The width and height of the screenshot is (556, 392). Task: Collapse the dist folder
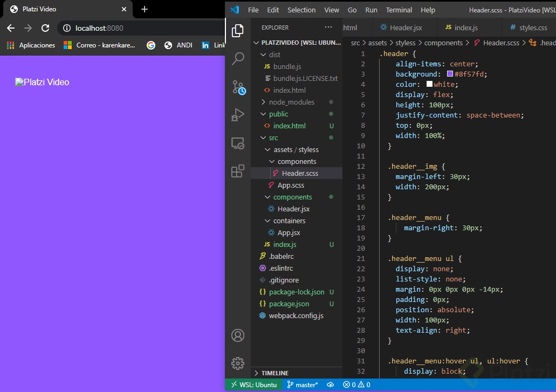(x=274, y=54)
